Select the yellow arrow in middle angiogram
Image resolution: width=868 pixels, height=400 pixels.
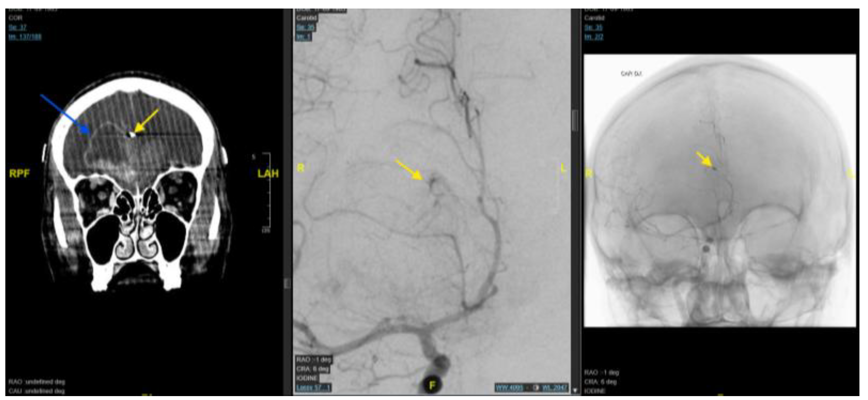click(409, 170)
